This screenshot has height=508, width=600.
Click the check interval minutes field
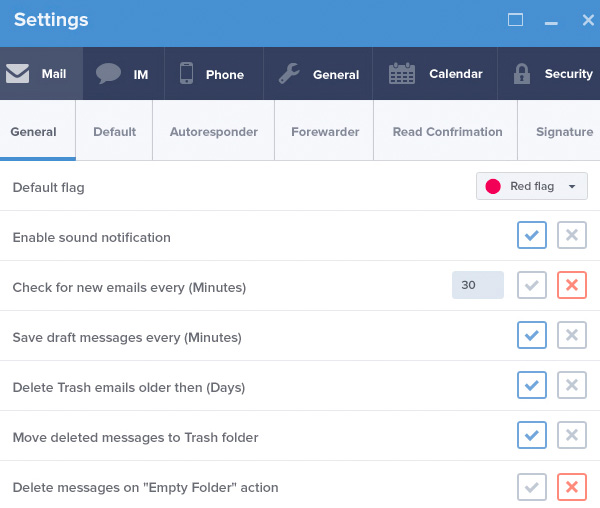pyautogui.click(x=478, y=286)
